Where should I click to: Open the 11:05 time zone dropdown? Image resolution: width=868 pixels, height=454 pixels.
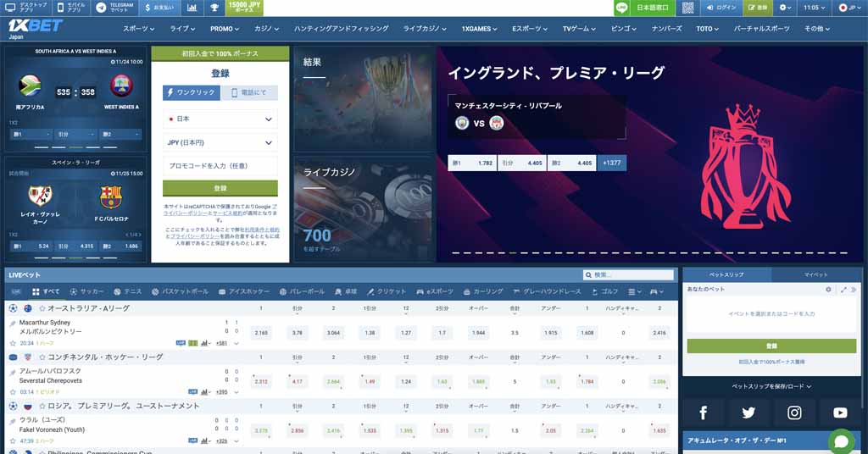click(x=814, y=8)
